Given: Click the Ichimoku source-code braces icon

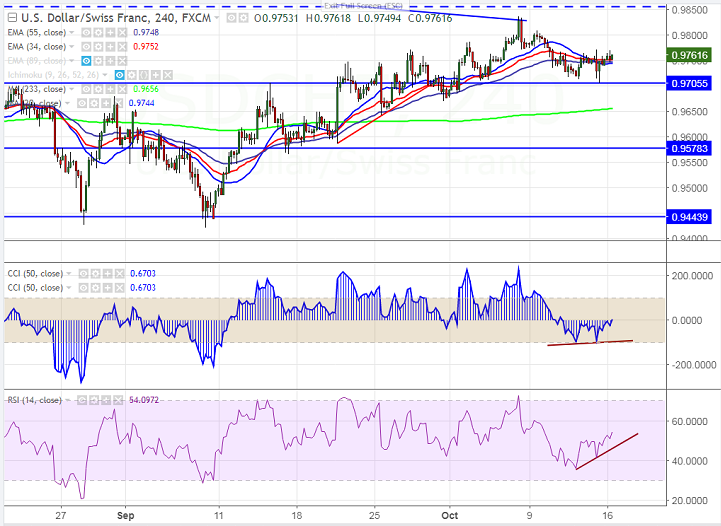Looking at the screenshot, I should [x=143, y=75].
